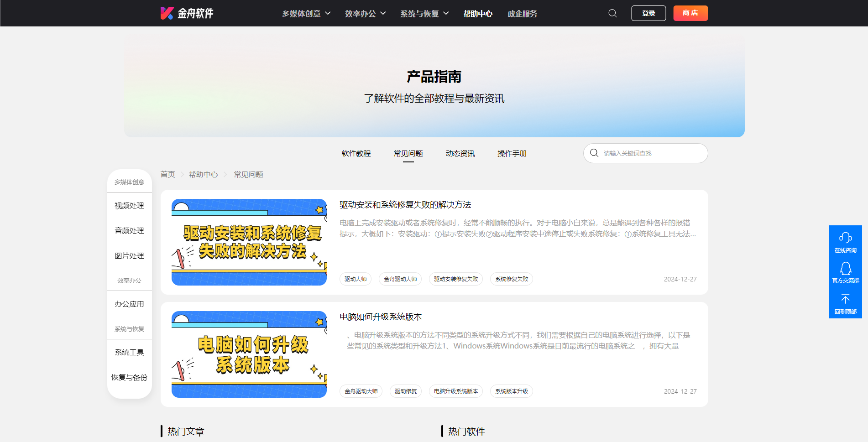Click the 系统修复失败 tag

click(512, 279)
